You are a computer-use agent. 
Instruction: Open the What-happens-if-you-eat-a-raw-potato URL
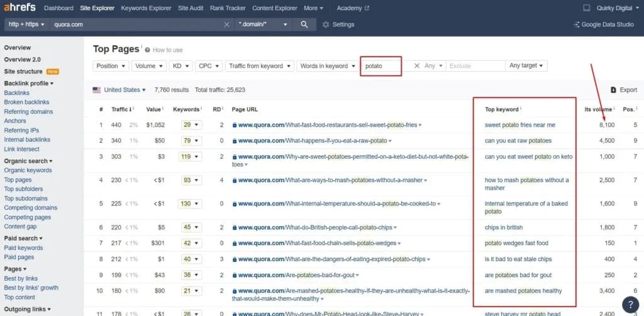pos(313,141)
